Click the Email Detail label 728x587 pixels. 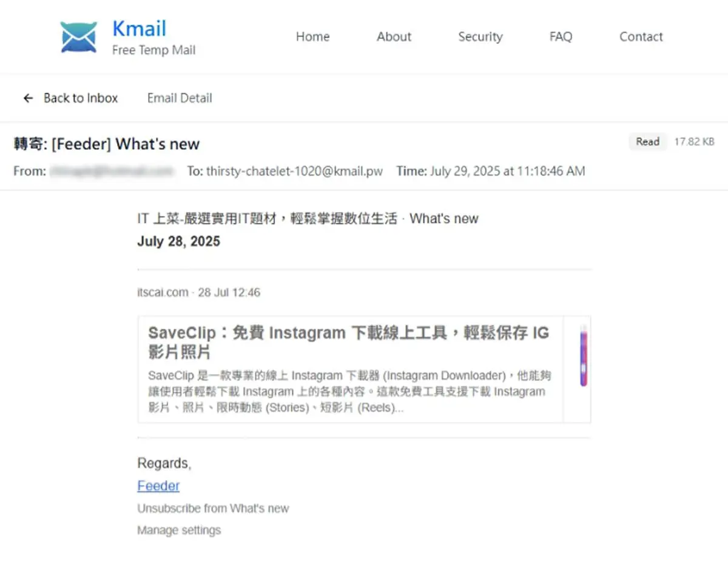(x=180, y=98)
